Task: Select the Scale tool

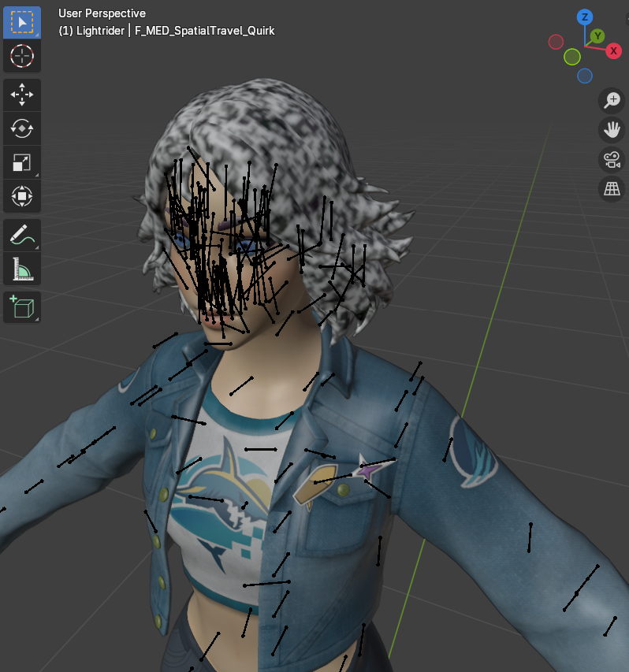Action: [x=22, y=162]
